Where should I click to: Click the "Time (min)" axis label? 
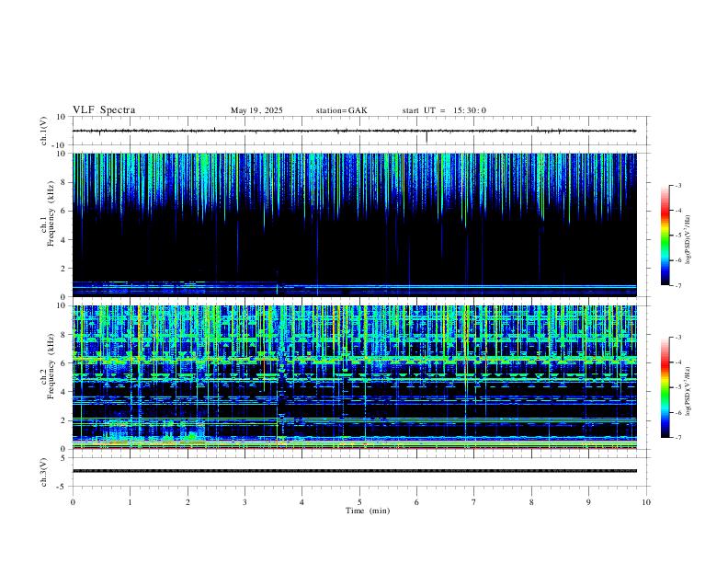368,511
